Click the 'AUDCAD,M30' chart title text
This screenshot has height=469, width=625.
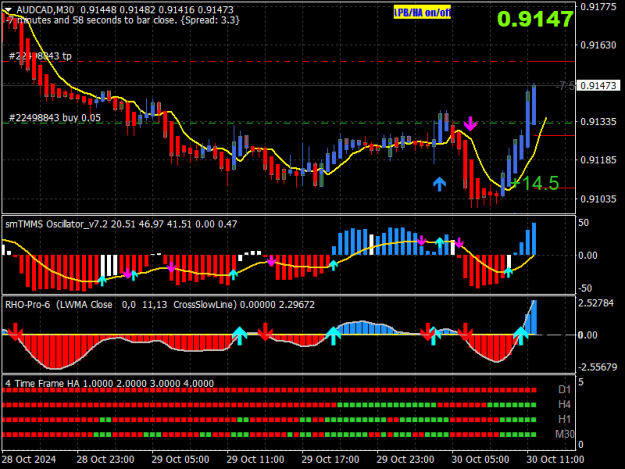tap(45, 10)
